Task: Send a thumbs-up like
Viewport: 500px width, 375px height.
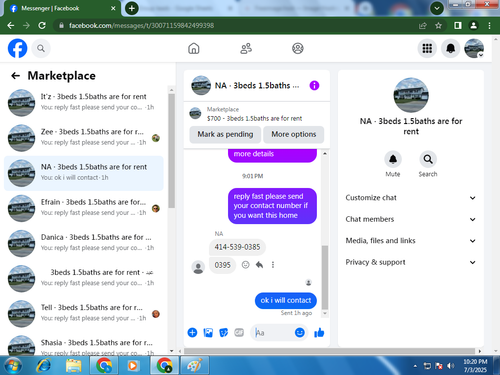Action: (319, 332)
